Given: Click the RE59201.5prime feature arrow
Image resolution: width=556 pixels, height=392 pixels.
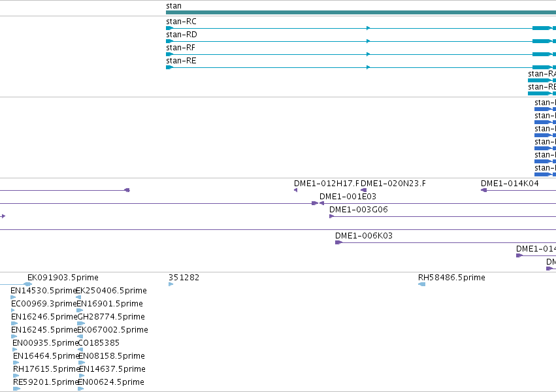Looking at the screenshot, I should (x=17, y=389).
